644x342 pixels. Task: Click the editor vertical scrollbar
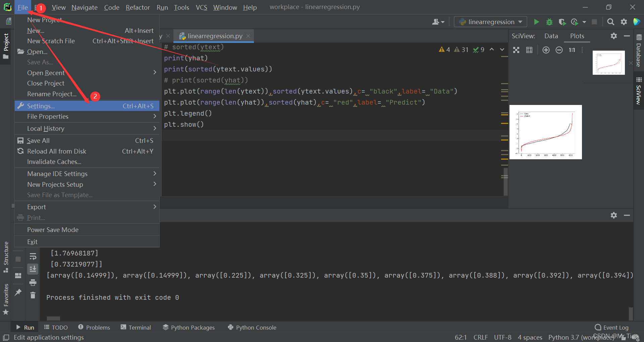click(505, 181)
